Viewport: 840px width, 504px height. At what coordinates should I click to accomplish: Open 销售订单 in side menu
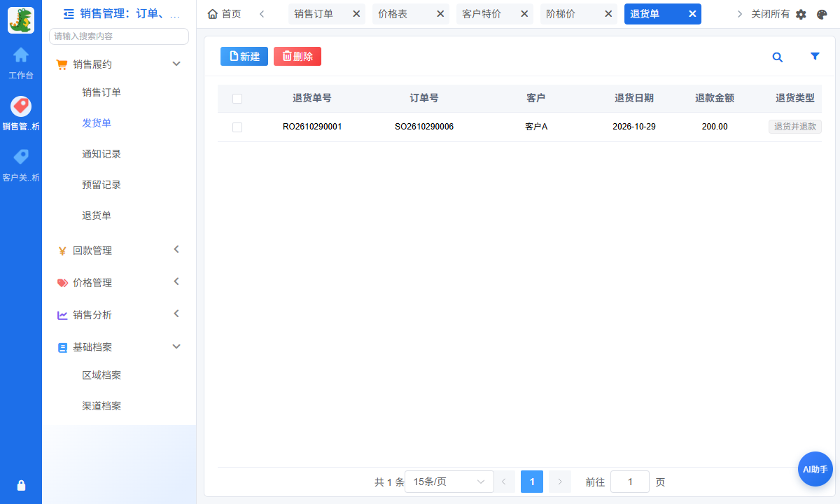tap(101, 92)
